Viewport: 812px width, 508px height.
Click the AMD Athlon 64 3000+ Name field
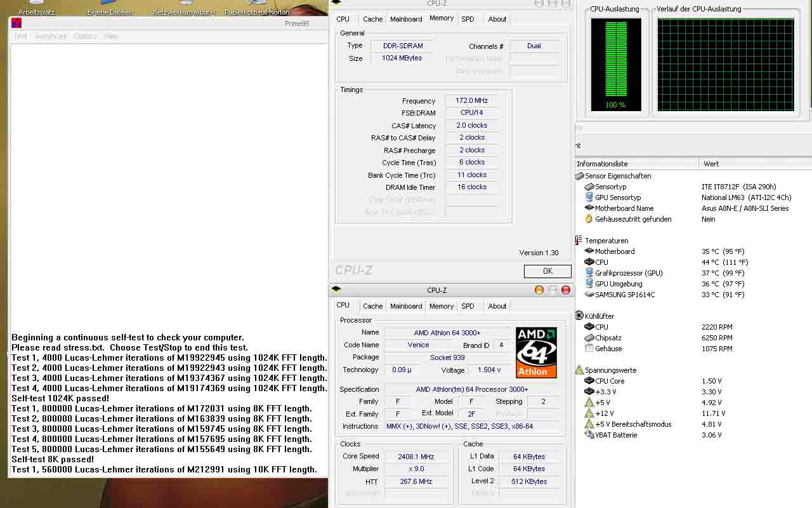pyautogui.click(x=447, y=333)
